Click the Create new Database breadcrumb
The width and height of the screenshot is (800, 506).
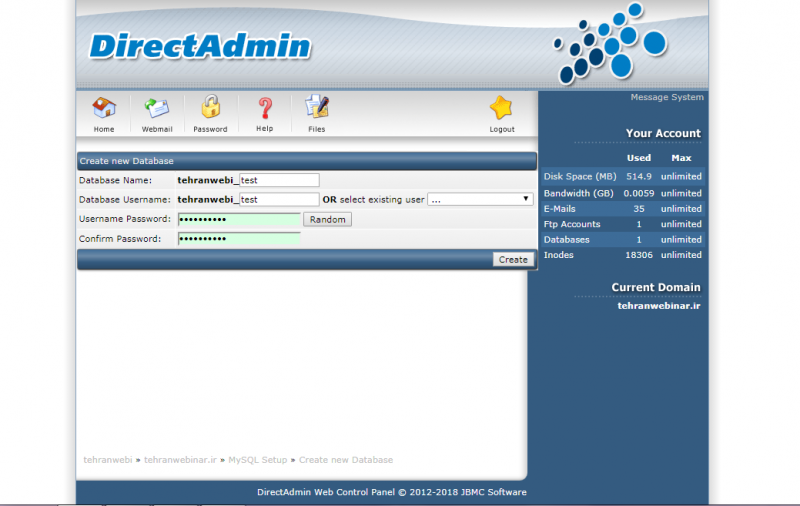coord(345,460)
